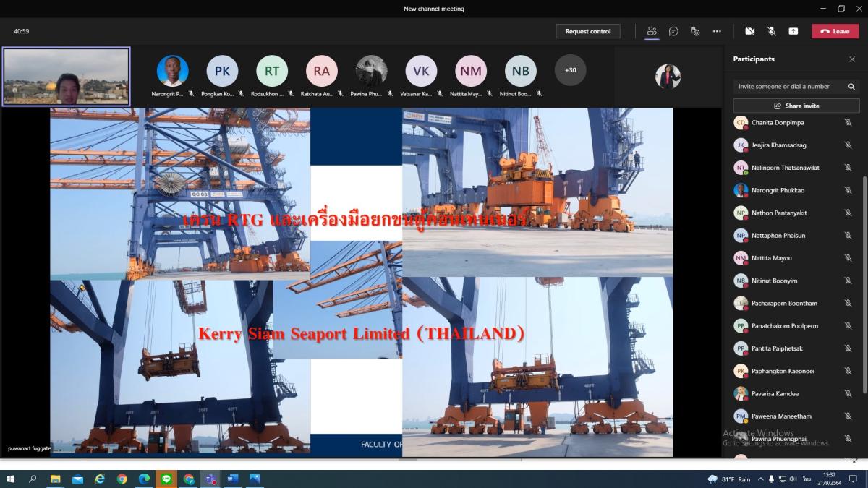The image size is (868, 488).
Task: Select Pawina's avatar in the participant strip
Action: coord(372,71)
